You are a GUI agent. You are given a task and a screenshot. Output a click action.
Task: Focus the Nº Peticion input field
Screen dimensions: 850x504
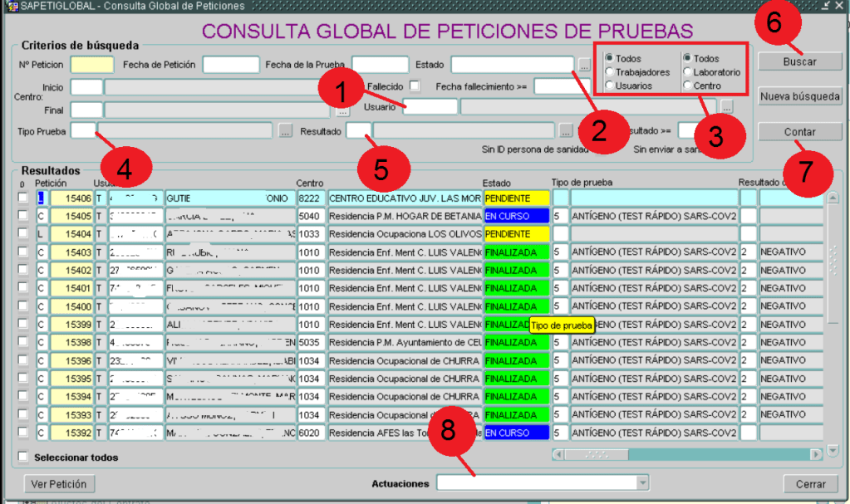pos(91,64)
